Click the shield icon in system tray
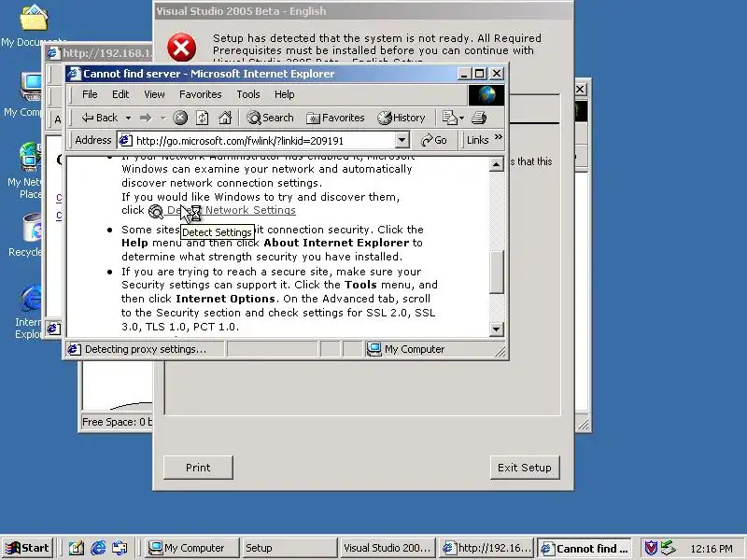This screenshot has height=560, width=747. (651, 548)
